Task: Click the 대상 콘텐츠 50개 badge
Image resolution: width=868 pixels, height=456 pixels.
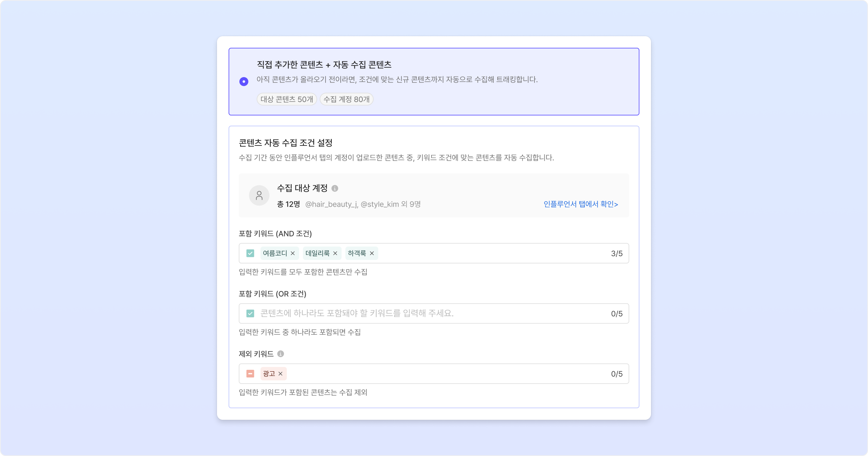Action: coord(287,99)
